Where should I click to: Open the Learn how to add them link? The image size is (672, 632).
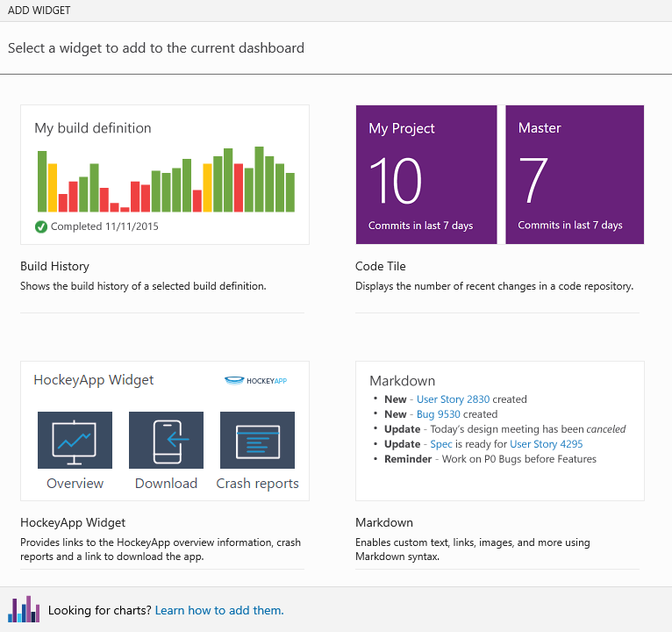[x=219, y=610]
